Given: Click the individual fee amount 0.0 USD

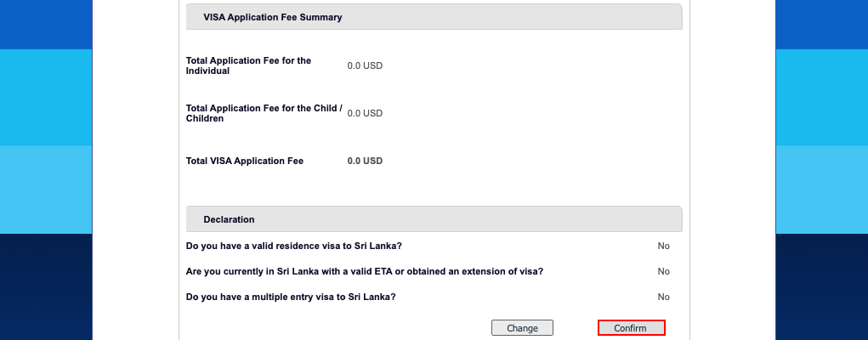Looking at the screenshot, I should coord(365,65).
